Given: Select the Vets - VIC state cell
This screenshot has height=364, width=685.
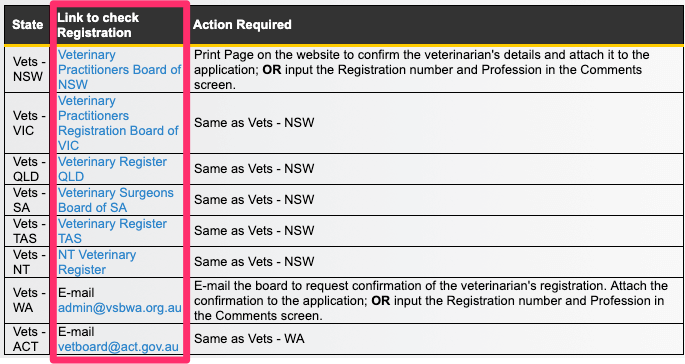Looking at the screenshot, I should [x=28, y=123].
